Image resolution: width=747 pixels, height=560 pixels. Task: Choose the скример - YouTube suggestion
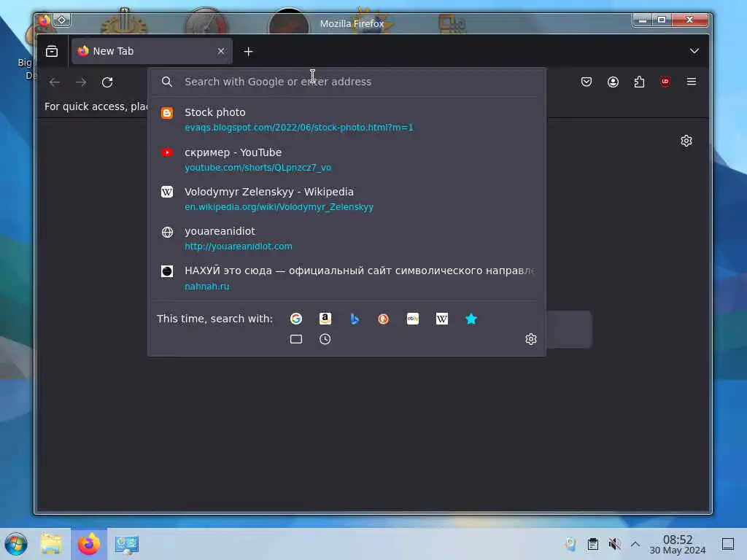[x=347, y=159]
